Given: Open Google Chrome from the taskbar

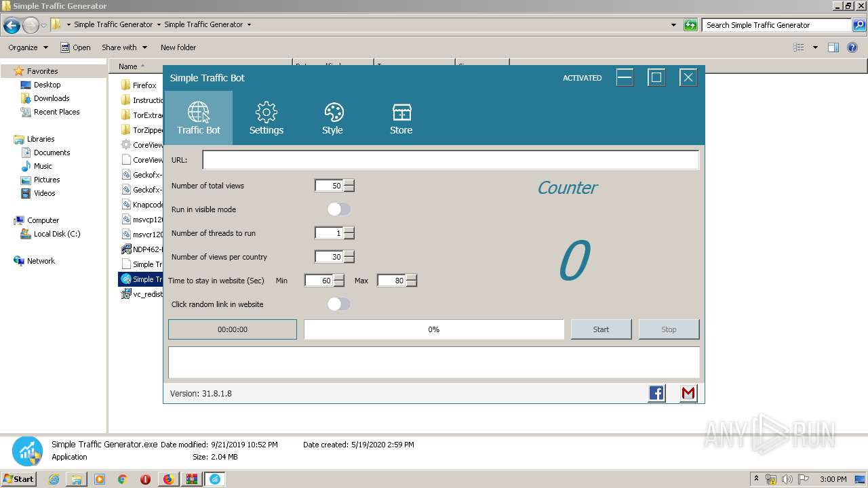Looking at the screenshot, I should tap(123, 479).
